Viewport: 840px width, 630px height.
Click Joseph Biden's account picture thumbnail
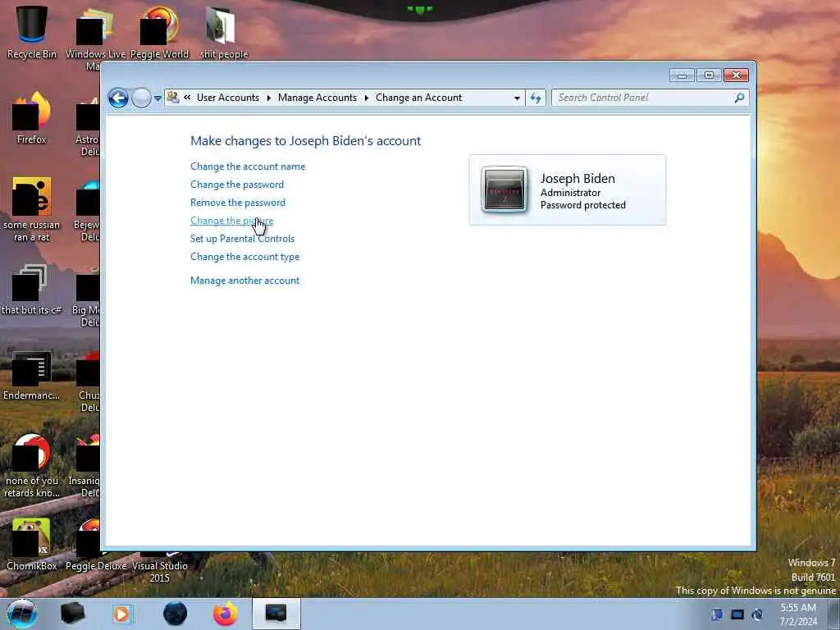504,190
